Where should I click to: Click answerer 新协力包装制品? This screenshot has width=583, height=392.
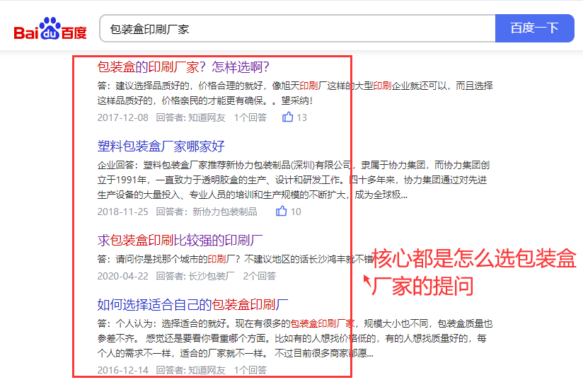224,212
